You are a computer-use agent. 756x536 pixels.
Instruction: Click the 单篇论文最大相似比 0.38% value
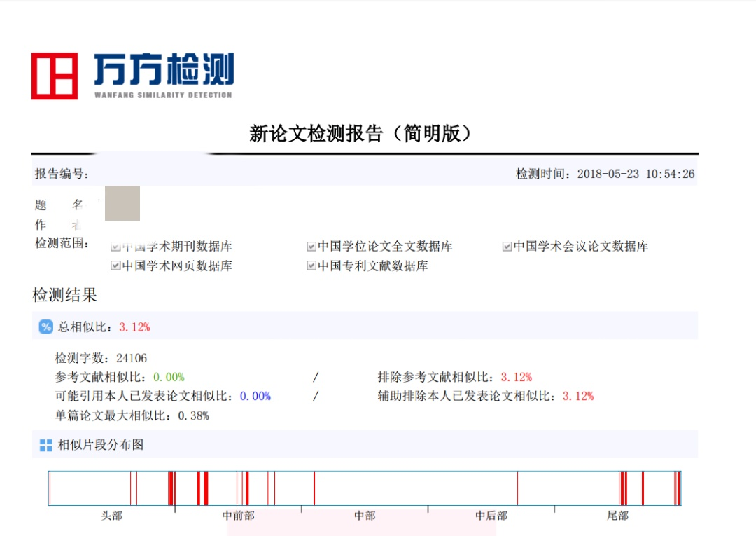click(193, 413)
